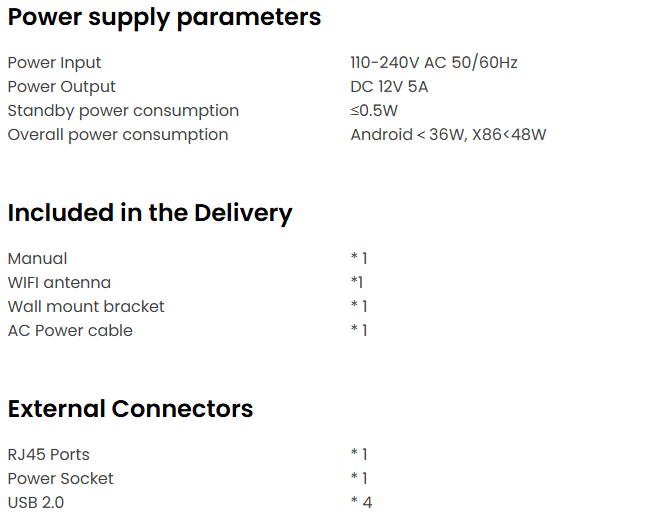Click the "* 4" quantity for USB 2.0
Image resolution: width=669 pixels, height=522 pixels.
coord(361,503)
